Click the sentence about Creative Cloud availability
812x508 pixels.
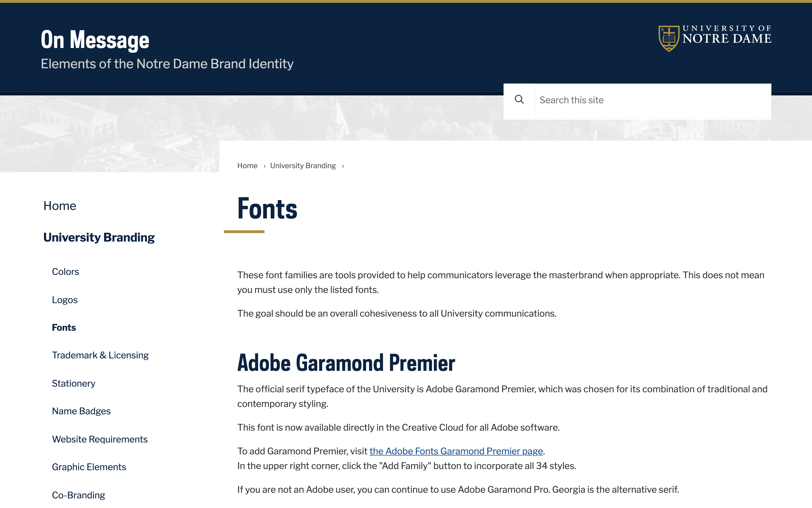click(x=398, y=427)
